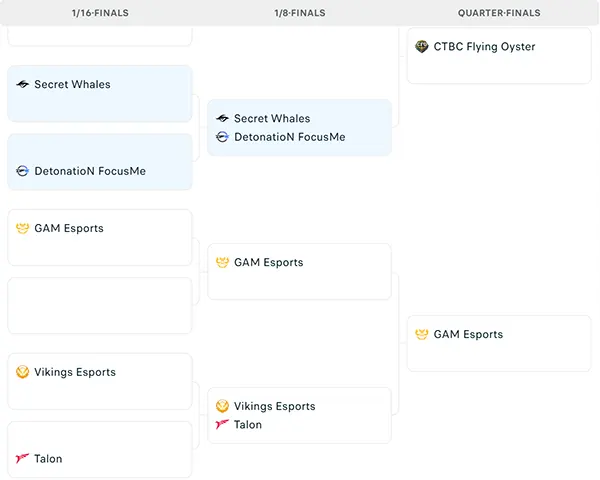Click DetonatioN FocusMe name in 1/8-finals match
The height and width of the screenshot is (480, 600).
[290, 137]
